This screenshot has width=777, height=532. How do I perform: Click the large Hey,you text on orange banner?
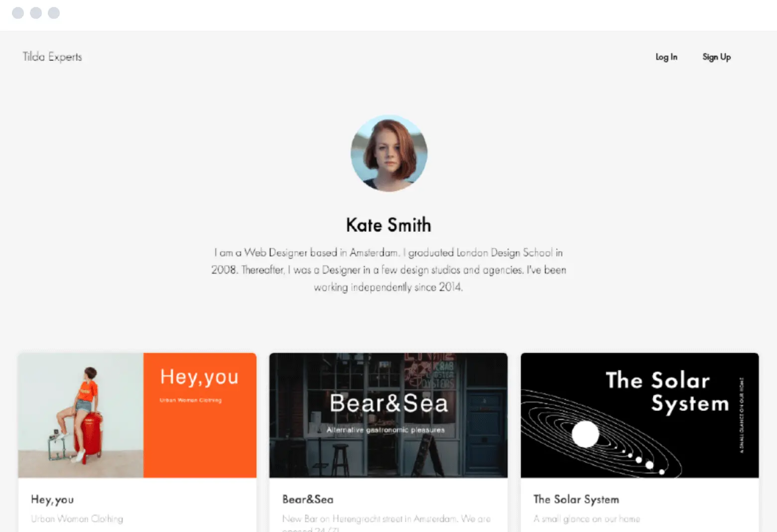199,377
